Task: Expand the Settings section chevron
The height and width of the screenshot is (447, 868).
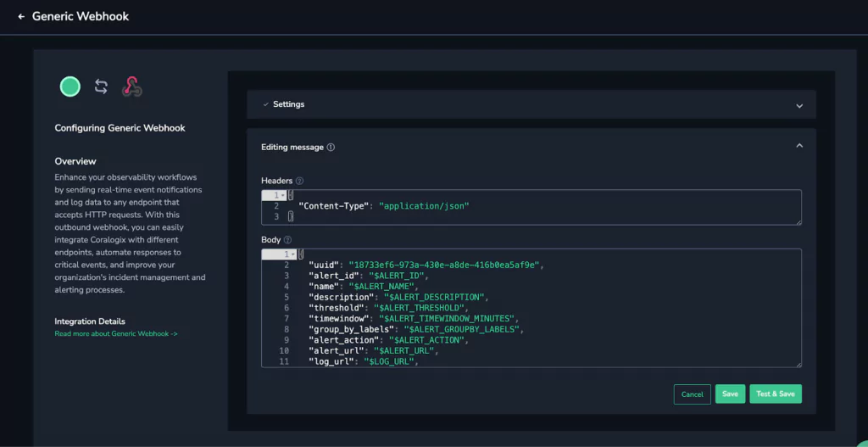Action: pyautogui.click(x=798, y=106)
